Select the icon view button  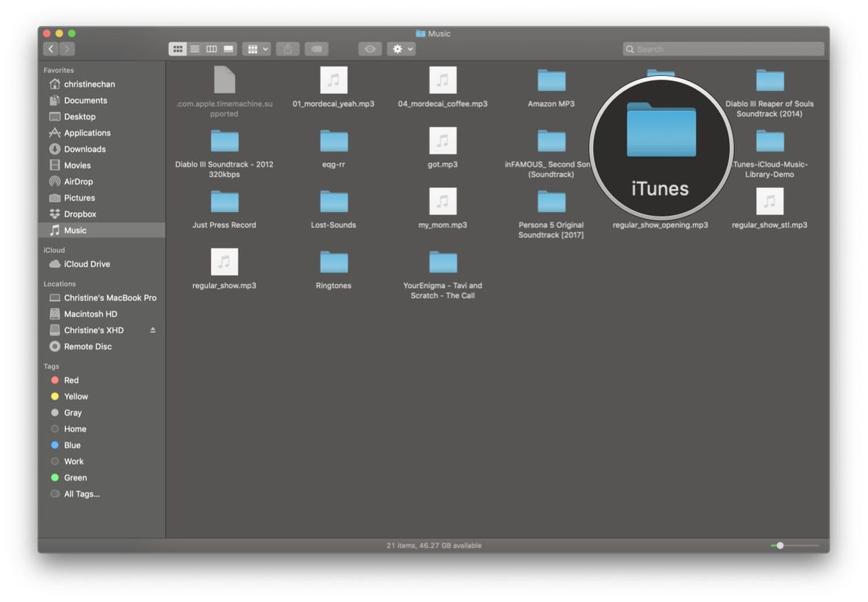[x=178, y=48]
